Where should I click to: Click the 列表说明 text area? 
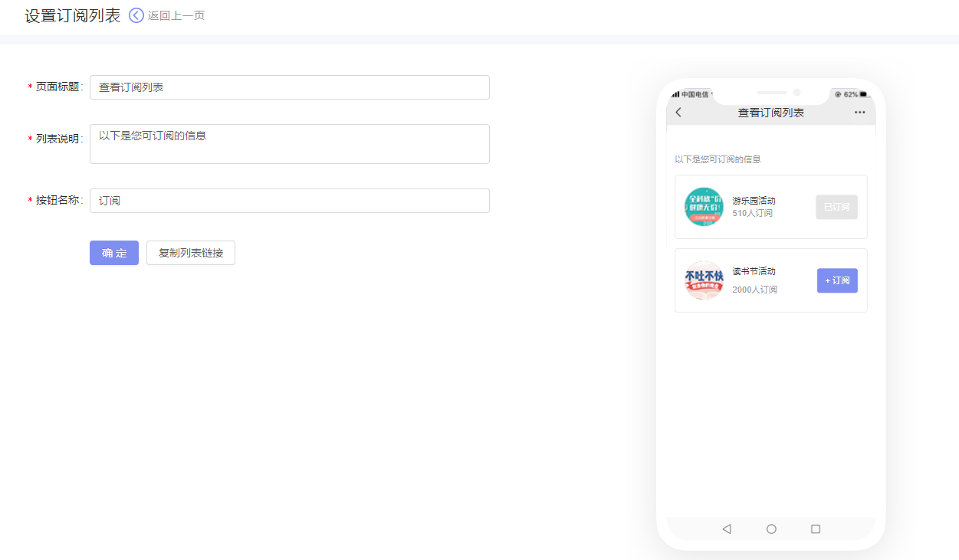(290, 144)
